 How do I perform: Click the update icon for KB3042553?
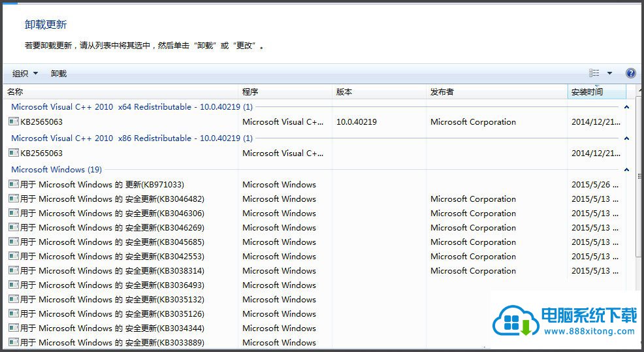pyautogui.click(x=14, y=256)
